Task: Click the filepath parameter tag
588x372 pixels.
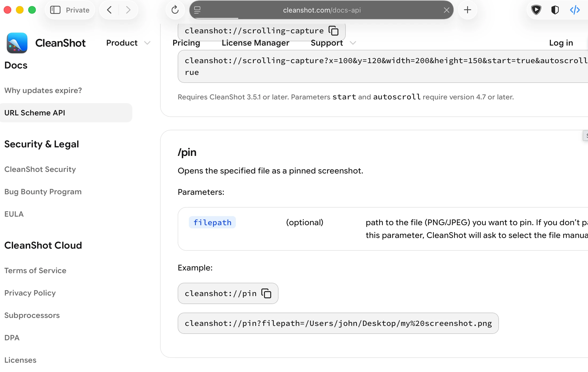Action: [212, 223]
